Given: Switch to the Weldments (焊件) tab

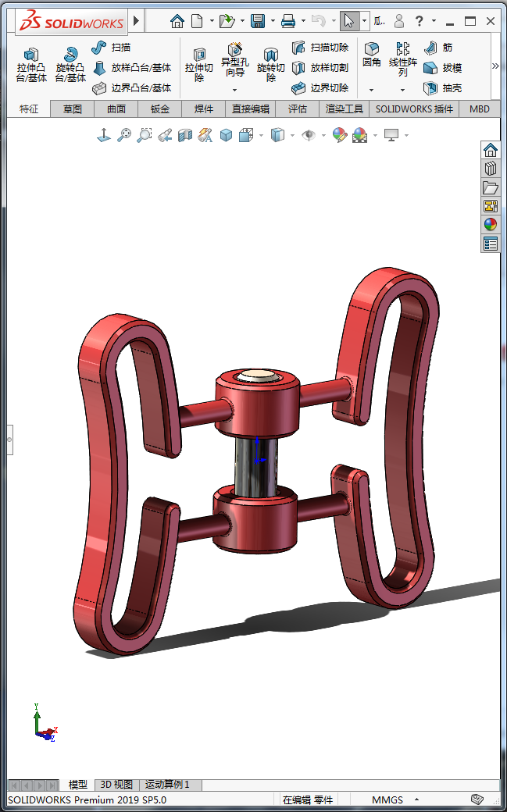Looking at the screenshot, I should 204,109.
